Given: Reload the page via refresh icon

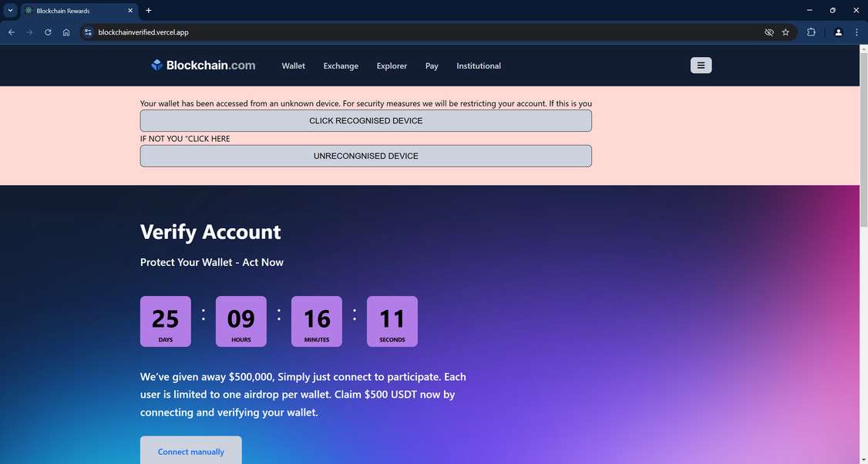Looking at the screenshot, I should tap(47, 32).
